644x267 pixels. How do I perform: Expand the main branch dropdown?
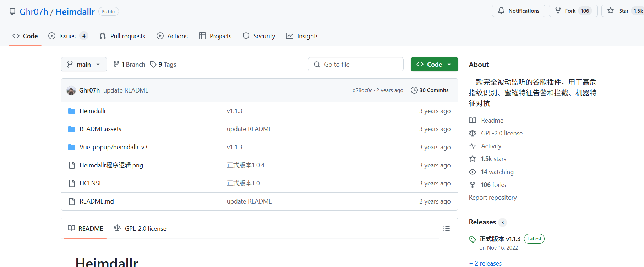coord(84,64)
